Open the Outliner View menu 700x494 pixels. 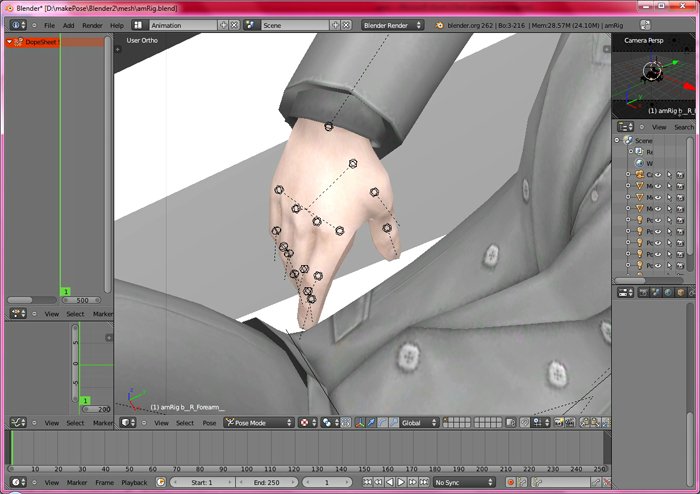659,127
